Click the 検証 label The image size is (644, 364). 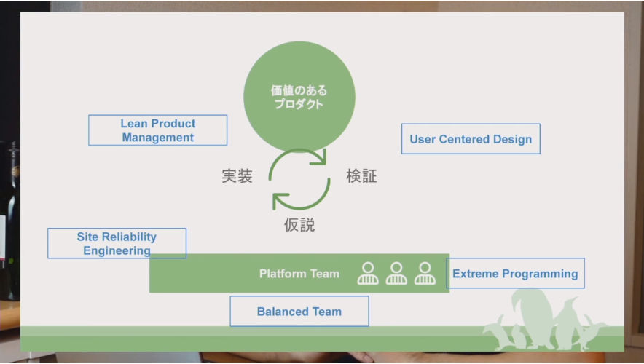(361, 175)
